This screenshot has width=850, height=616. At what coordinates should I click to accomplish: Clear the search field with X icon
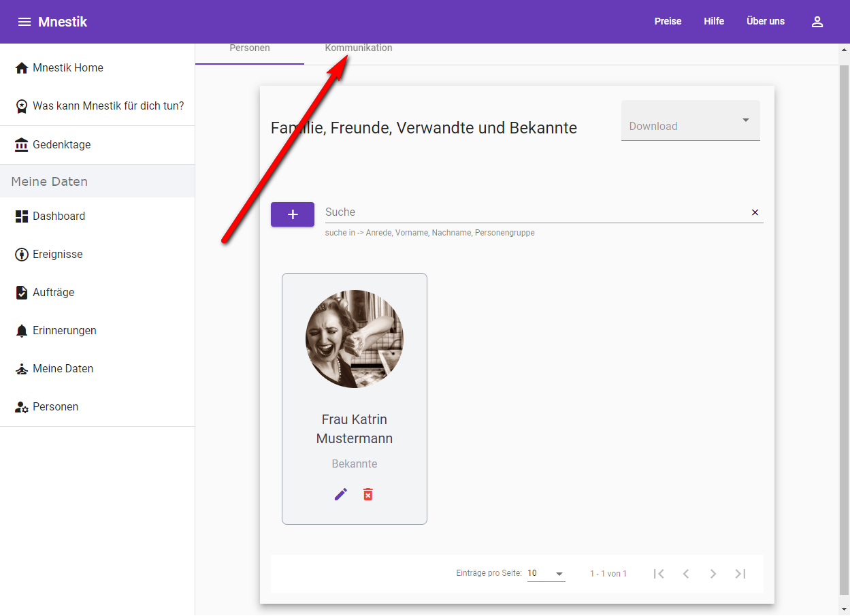[755, 212]
